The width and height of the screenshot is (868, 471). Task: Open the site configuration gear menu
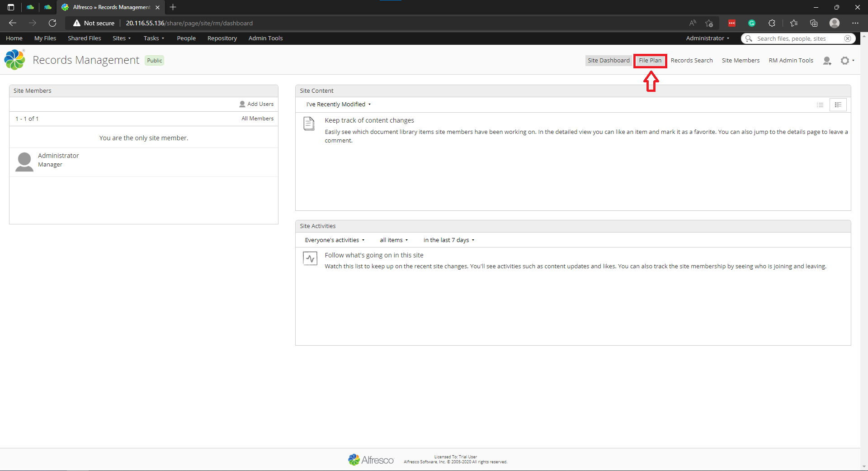tap(847, 61)
